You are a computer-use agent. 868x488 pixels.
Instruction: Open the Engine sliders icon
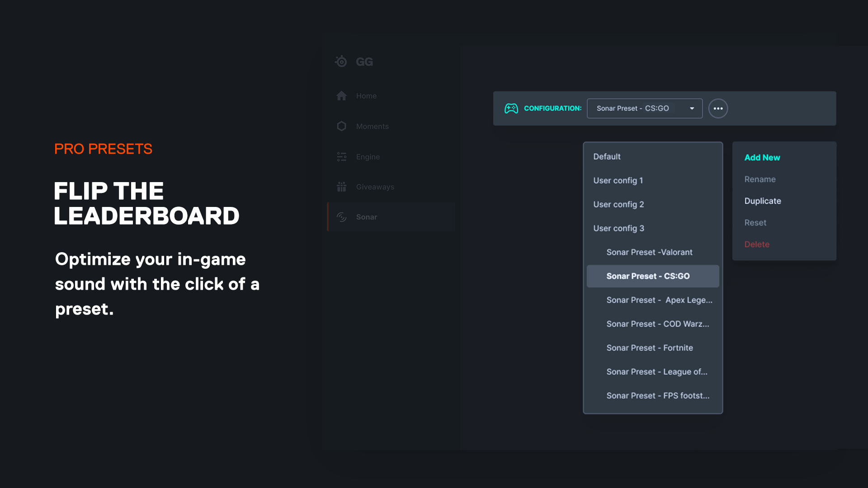click(x=341, y=157)
